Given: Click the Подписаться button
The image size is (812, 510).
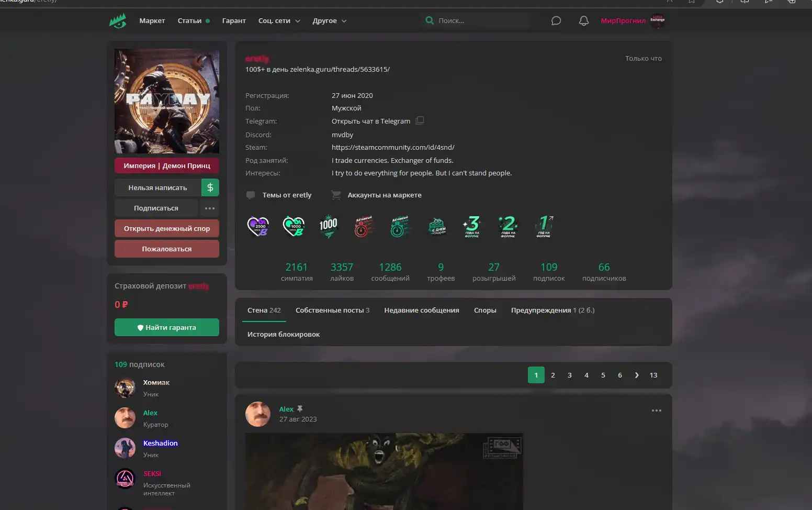Looking at the screenshot, I should pos(156,208).
